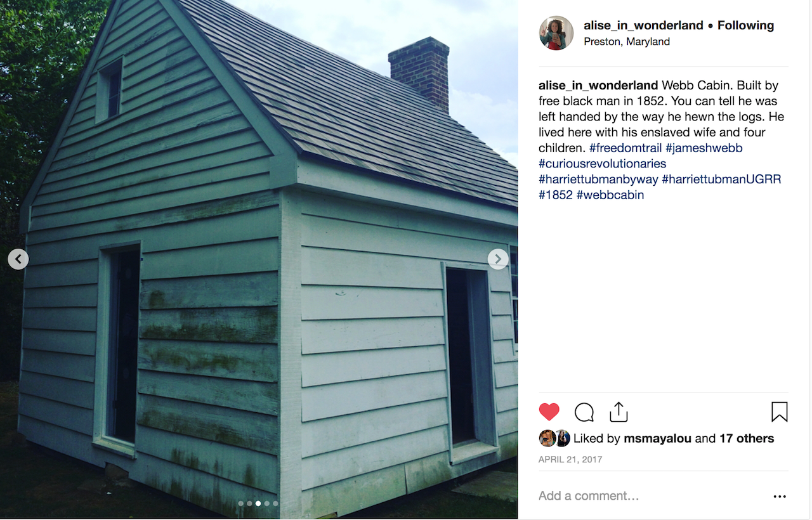
Task: Share the post using share icon
Action: pyautogui.click(x=619, y=412)
